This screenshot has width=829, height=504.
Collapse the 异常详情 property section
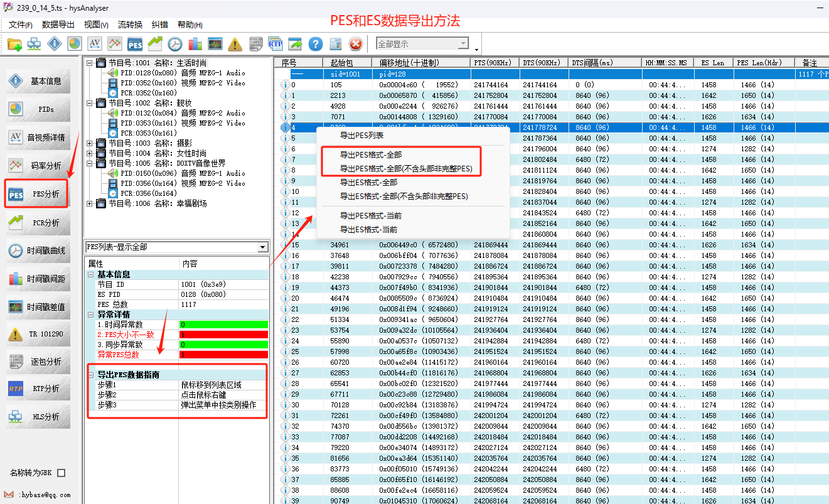click(x=91, y=314)
